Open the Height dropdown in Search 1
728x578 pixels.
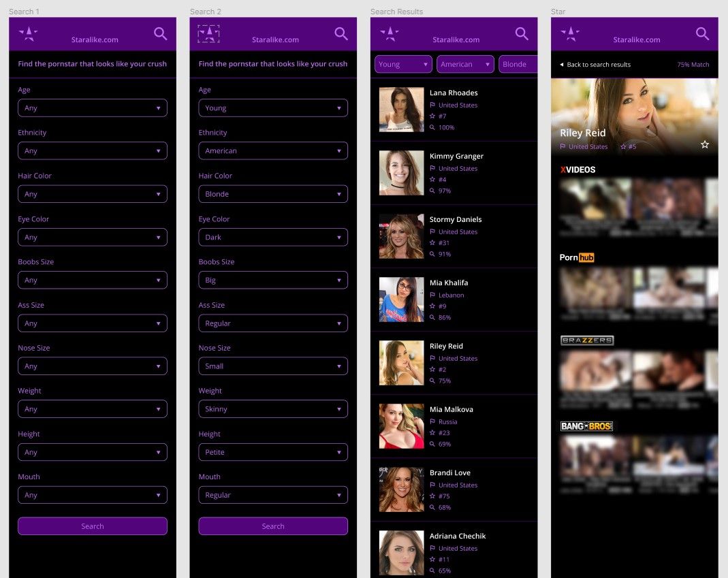pyautogui.click(x=93, y=452)
